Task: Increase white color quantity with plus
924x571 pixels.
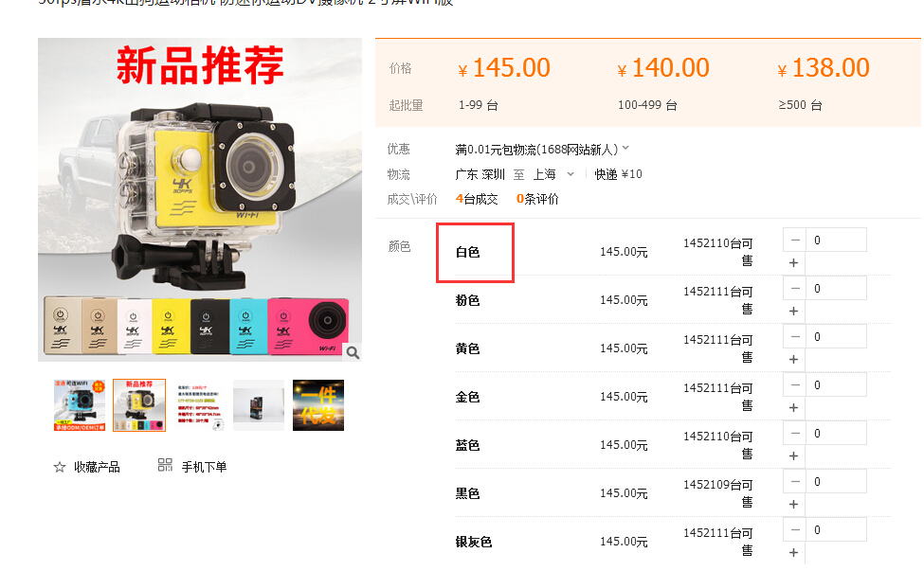Action: [x=794, y=263]
